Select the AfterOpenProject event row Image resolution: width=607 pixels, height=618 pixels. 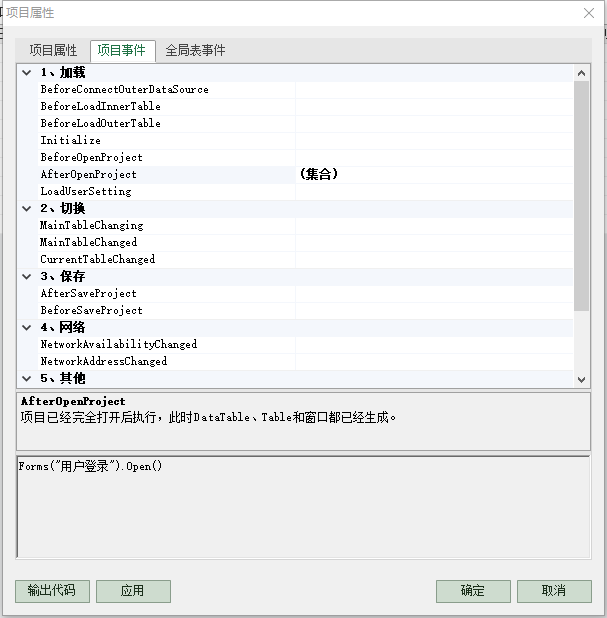pos(305,174)
